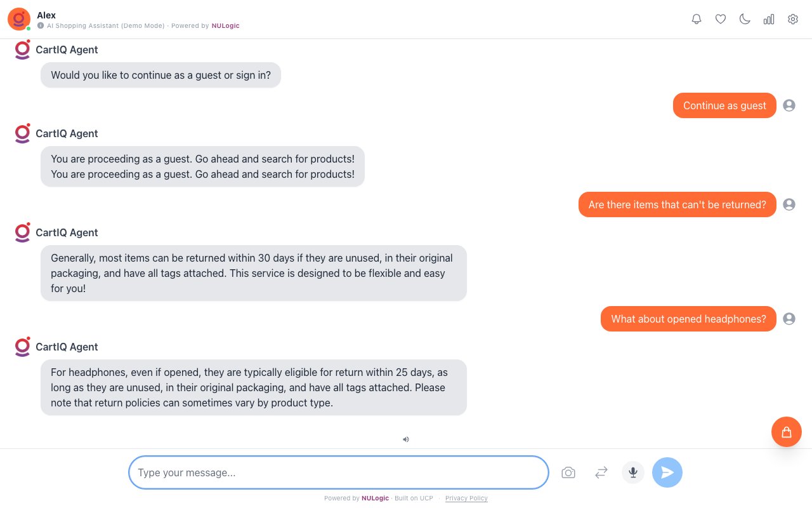Image resolution: width=812 pixels, height=508 pixels.
Task: Click the swap arrows icon
Action: coord(601,472)
